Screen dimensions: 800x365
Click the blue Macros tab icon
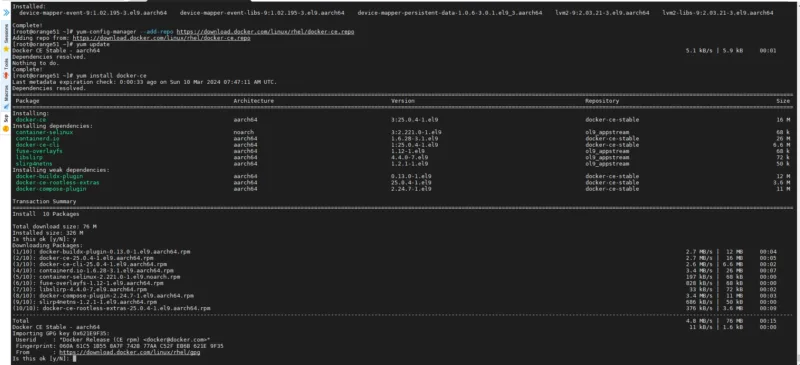[x=6, y=106]
